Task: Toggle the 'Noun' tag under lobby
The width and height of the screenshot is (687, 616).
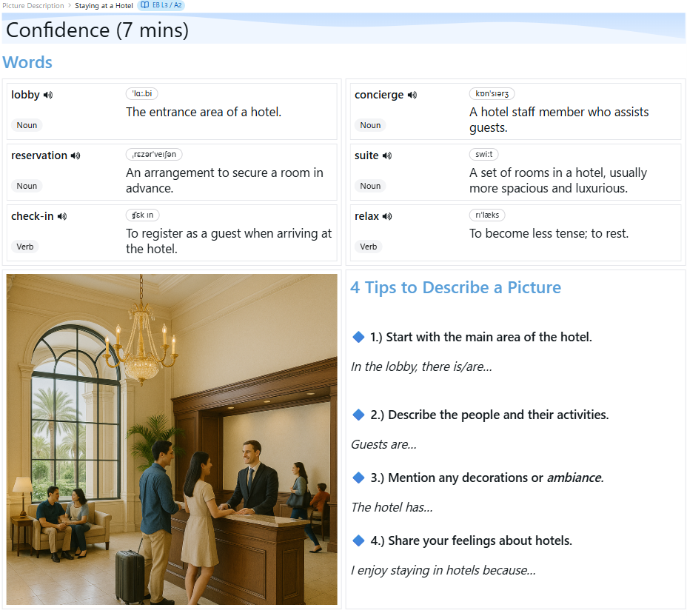Action: tap(27, 124)
